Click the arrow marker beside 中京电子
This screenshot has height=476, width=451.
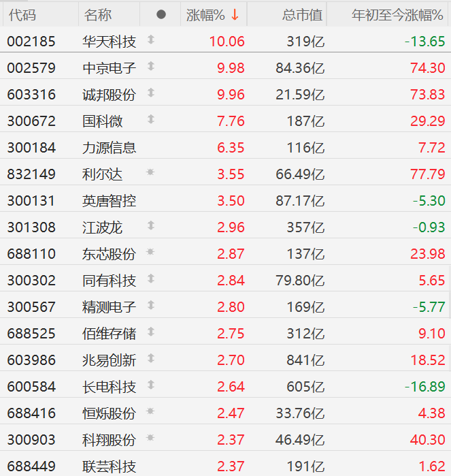151,66
